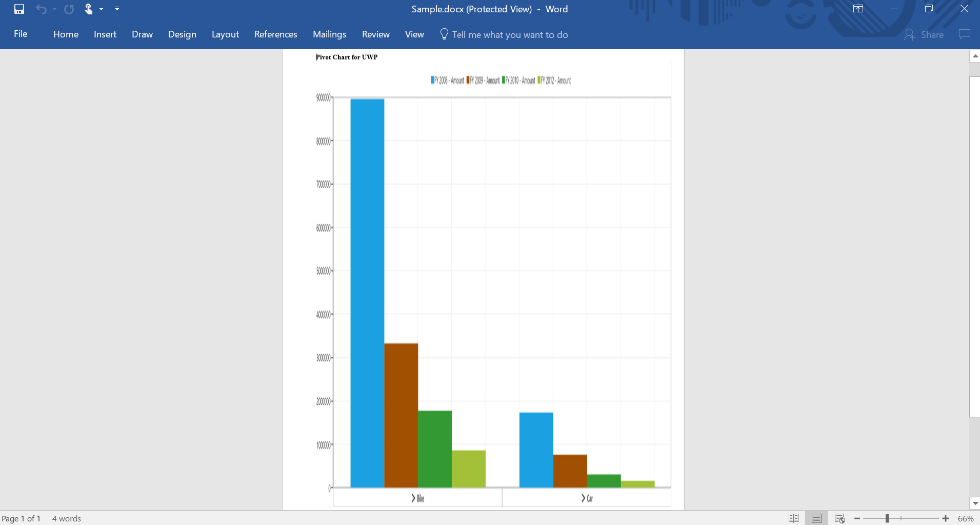Screen dimensions: 980x525
Task: Expand the Customize Quick Access Toolbar dropdown
Action: [x=117, y=9]
